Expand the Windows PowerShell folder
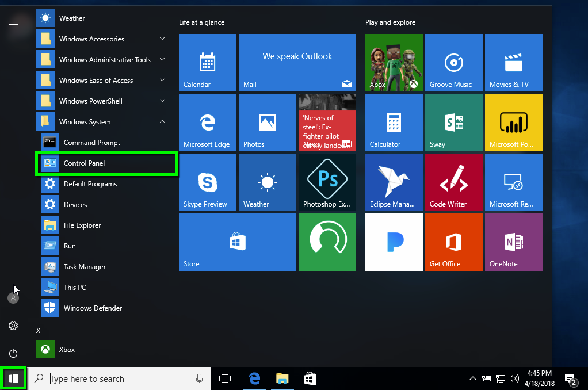This screenshot has height=390, width=588. coord(102,101)
